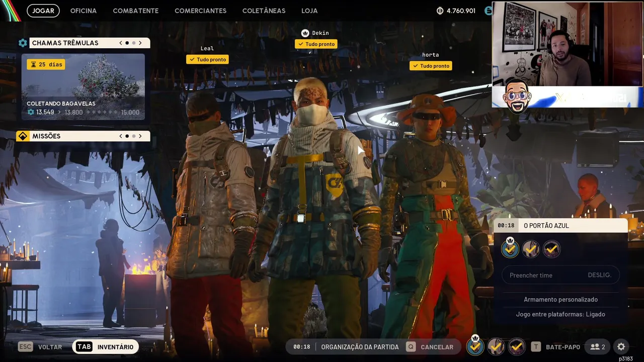Select first page dot in Missões header
This screenshot has height=362, width=644.
[127, 136]
